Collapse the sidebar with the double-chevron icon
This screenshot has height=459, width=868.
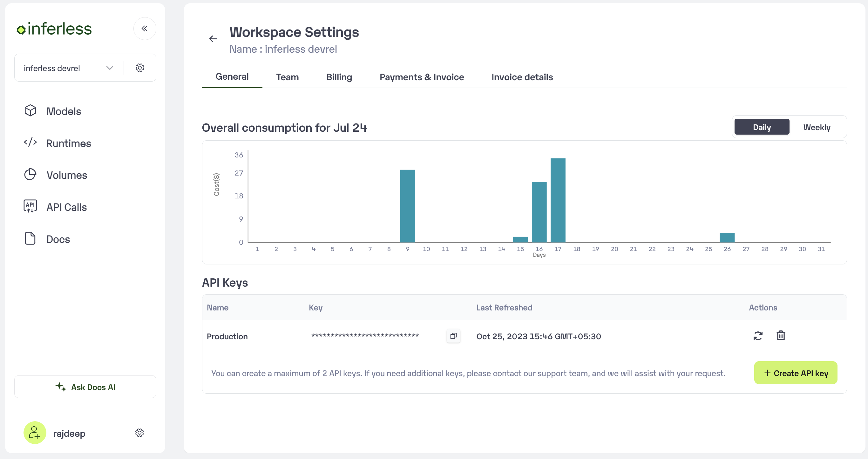coord(145,29)
